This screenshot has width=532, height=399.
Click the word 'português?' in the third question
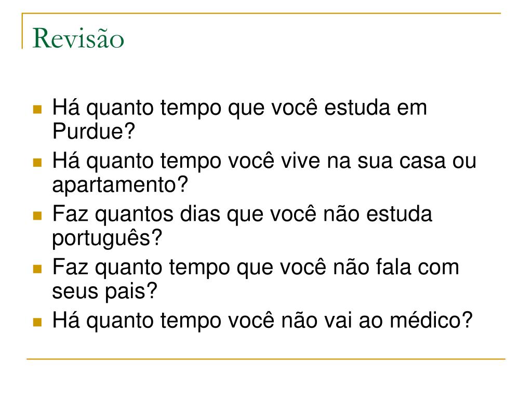click(x=107, y=238)
